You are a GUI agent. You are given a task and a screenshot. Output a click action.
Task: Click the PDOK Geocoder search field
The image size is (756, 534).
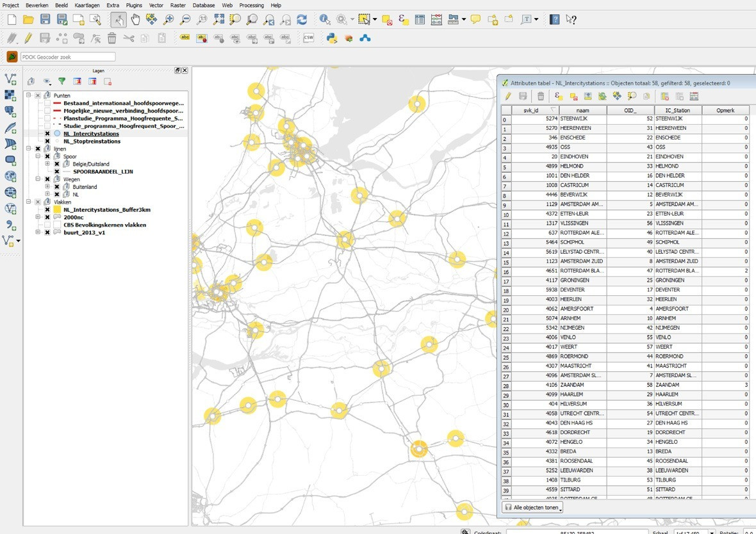point(68,57)
